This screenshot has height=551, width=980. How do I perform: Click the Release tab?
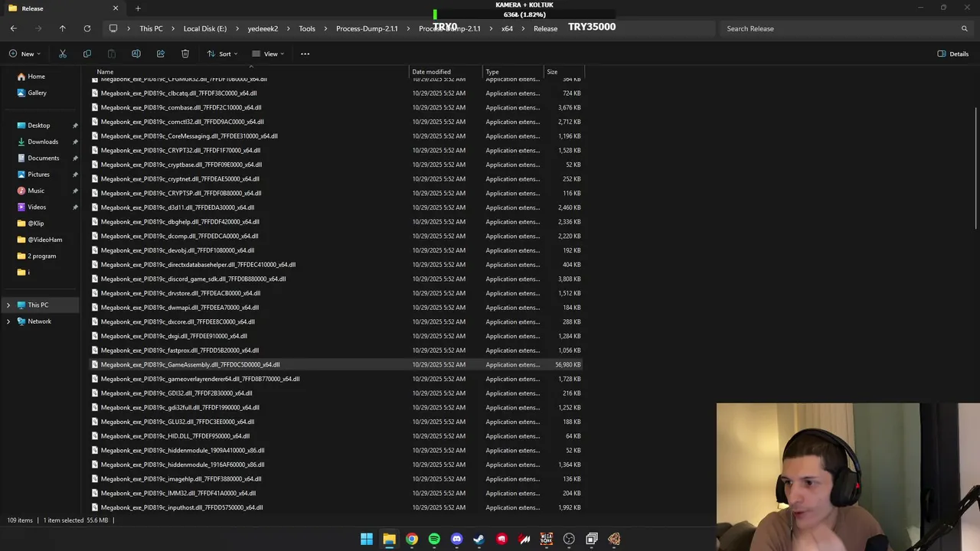[x=63, y=8]
